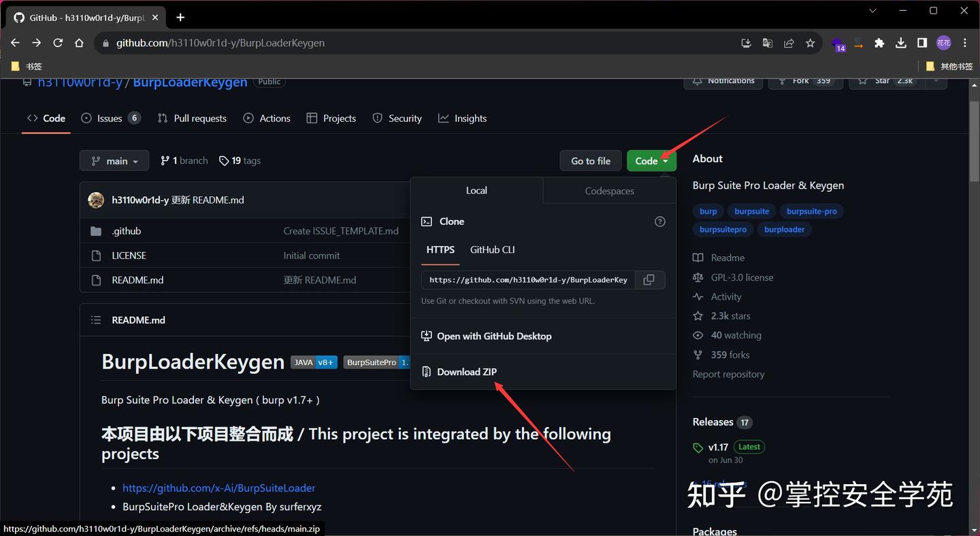Copy clone URL with copy icon
The image size is (980, 536).
pos(649,280)
